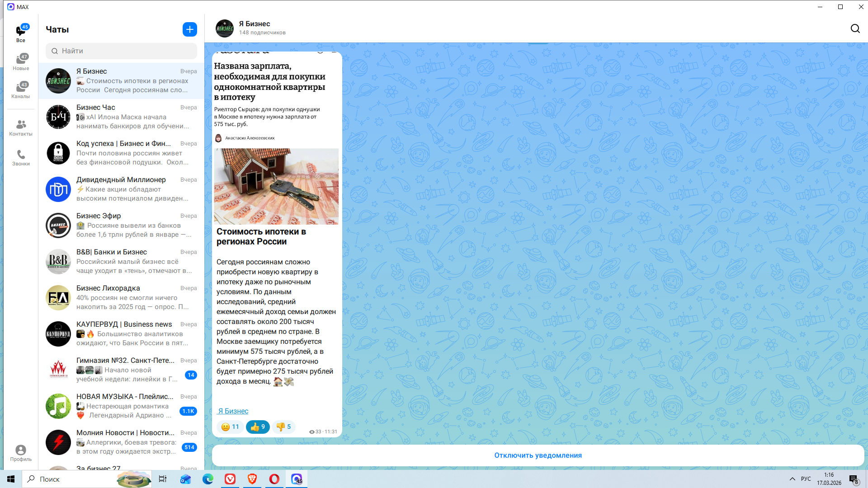Open the Профиль section
The width and height of the screenshot is (868, 488).
point(21,453)
